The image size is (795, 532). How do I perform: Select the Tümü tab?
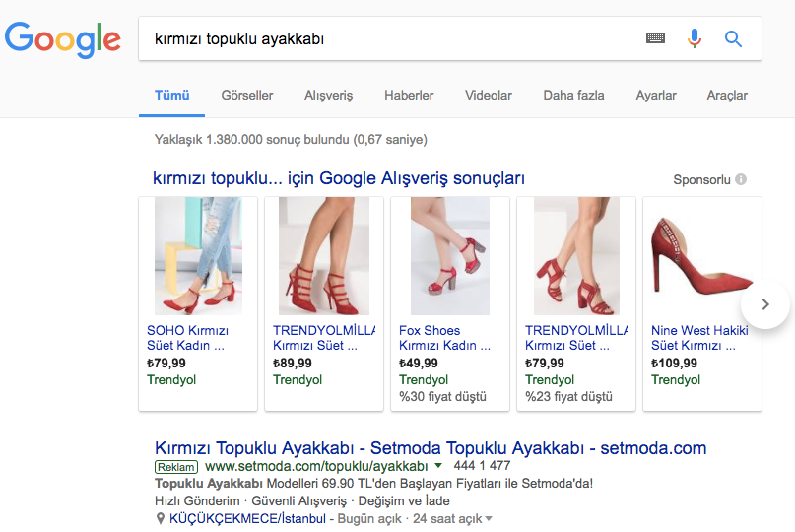(x=171, y=96)
